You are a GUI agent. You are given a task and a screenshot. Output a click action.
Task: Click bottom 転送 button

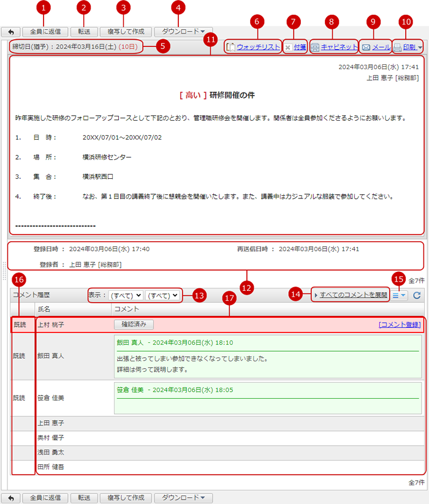tap(84, 498)
